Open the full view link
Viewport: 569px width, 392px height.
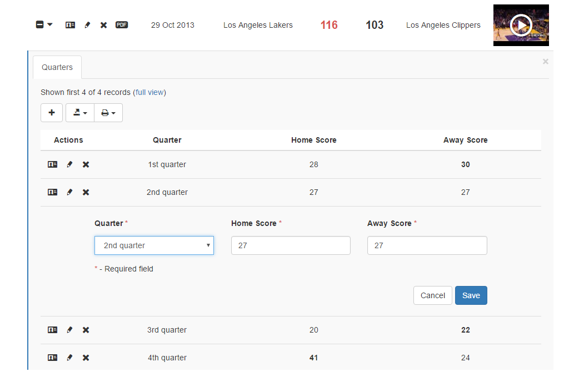[149, 92]
